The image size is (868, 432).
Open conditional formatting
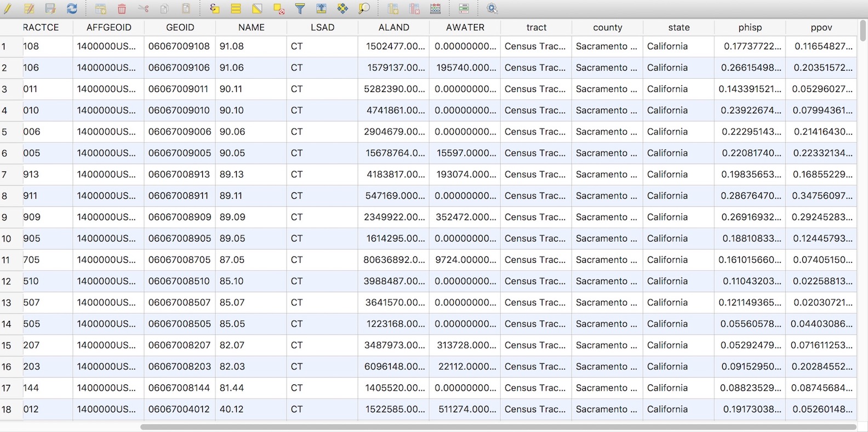(464, 8)
